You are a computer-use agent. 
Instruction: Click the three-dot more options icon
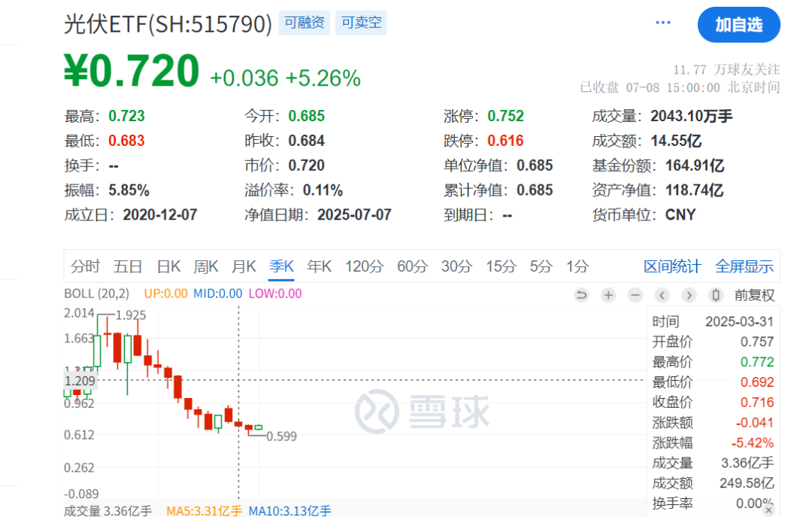coord(663,23)
